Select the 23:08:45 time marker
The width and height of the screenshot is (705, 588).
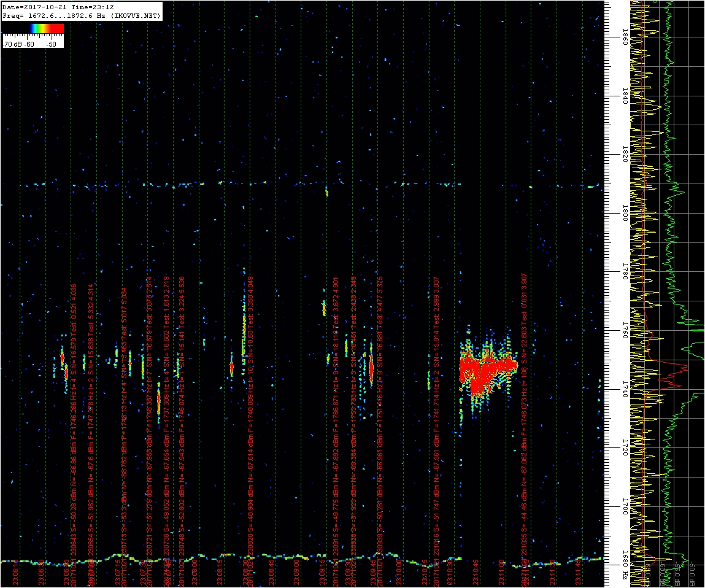271,572
